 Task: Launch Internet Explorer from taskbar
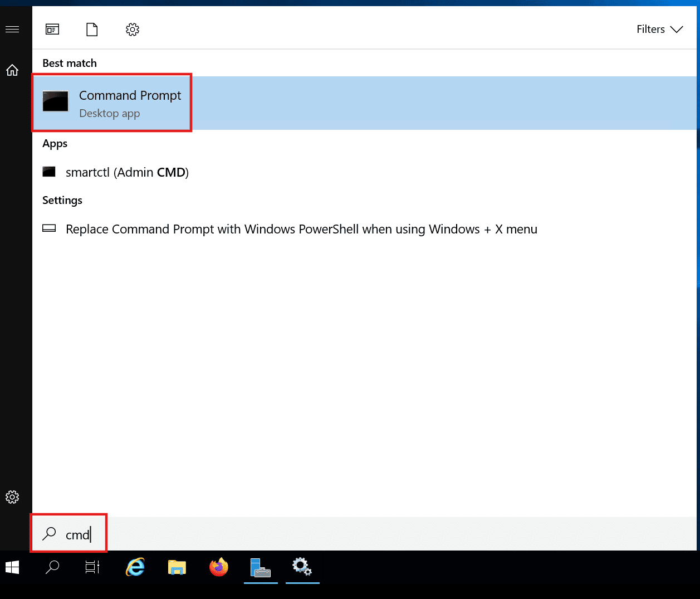pyautogui.click(x=135, y=568)
